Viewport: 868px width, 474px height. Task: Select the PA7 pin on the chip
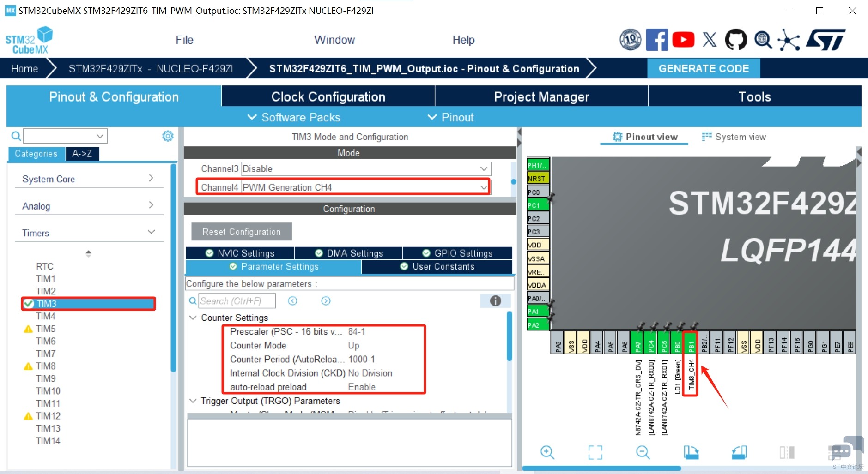click(x=637, y=342)
